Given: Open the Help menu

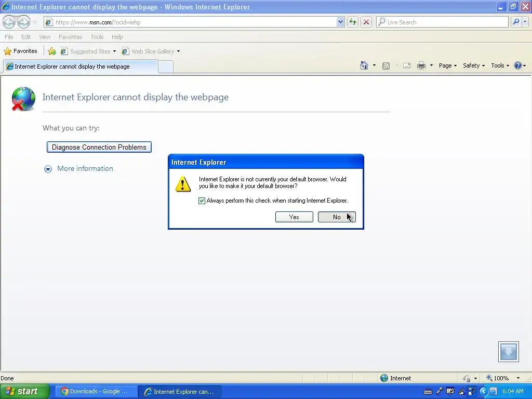Looking at the screenshot, I should pos(117,37).
